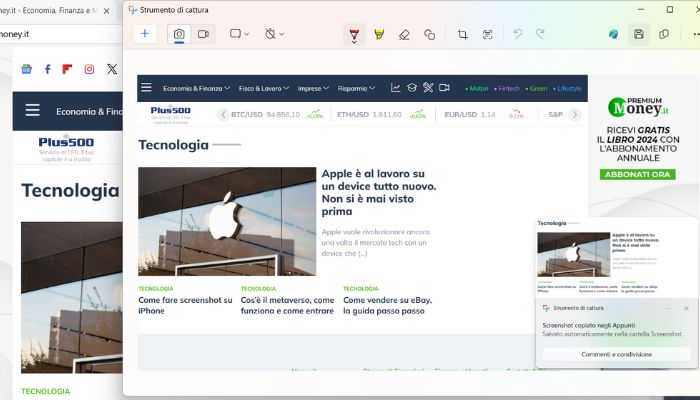Open the hamburger menu in the browser page

[32, 110]
